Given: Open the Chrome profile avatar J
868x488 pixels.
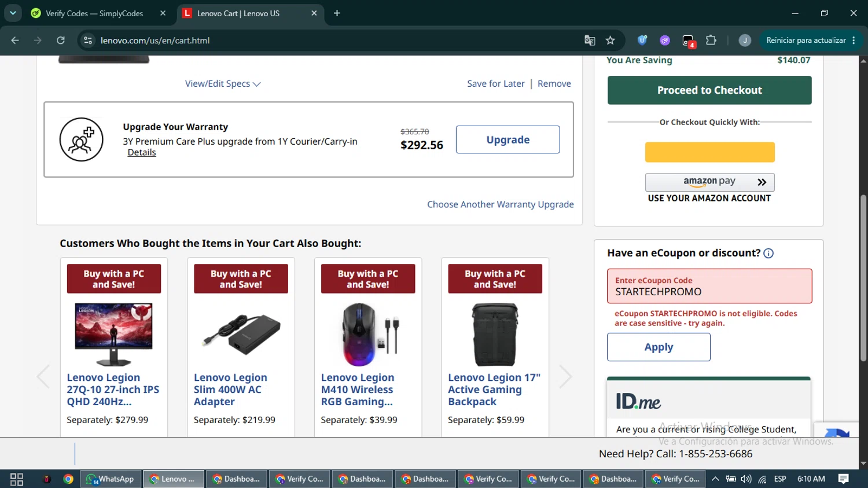Looking at the screenshot, I should pos(745,41).
